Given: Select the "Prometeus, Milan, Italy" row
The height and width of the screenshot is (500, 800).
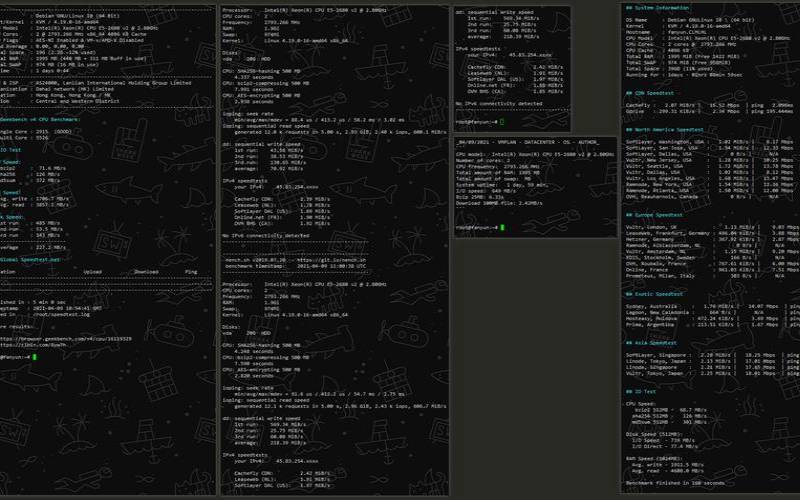Looking at the screenshot, I should click(713, 276).
